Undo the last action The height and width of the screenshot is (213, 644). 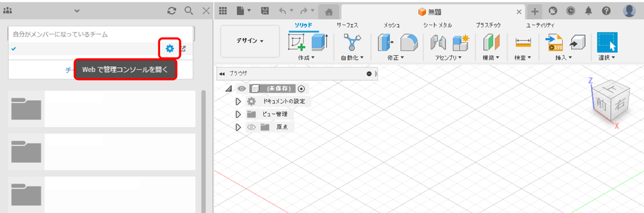coord(282,11)
